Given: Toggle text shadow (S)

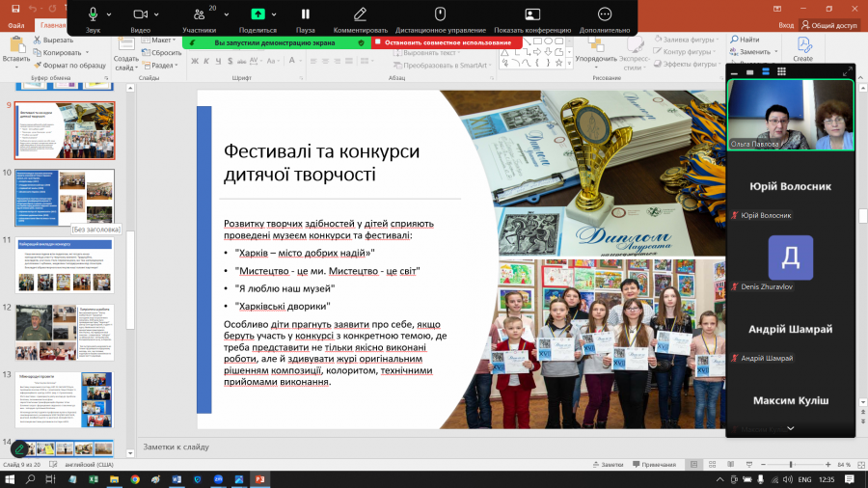Looking at the screenshot, I should pos(230,61).
